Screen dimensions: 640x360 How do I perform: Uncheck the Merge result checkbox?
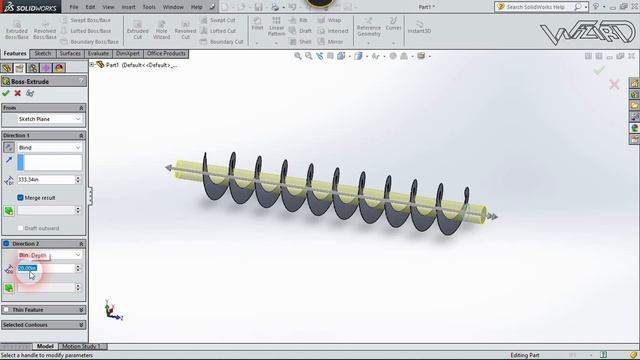(20, 198)
